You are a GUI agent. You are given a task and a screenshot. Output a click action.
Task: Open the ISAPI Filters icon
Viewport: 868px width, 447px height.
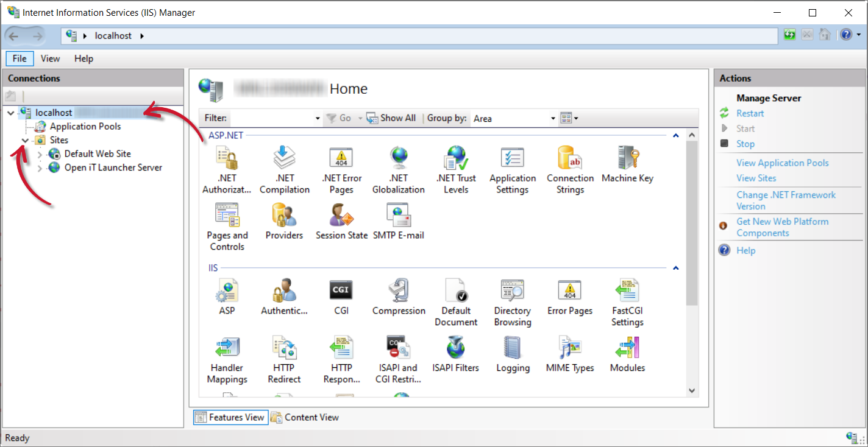pos(455,348)
